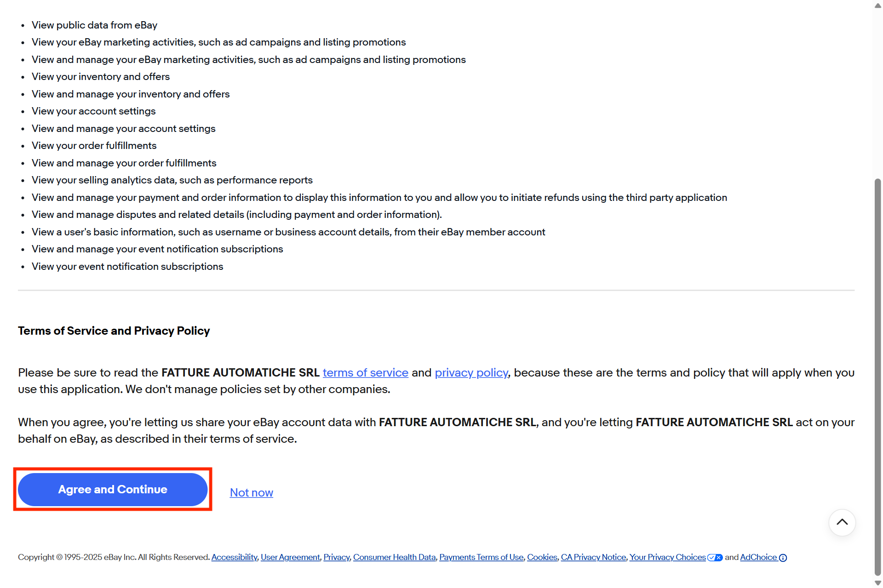Click the Privacy Choices checkmark icon
Screen dimensions: 883x588
(x=715, y=558)
